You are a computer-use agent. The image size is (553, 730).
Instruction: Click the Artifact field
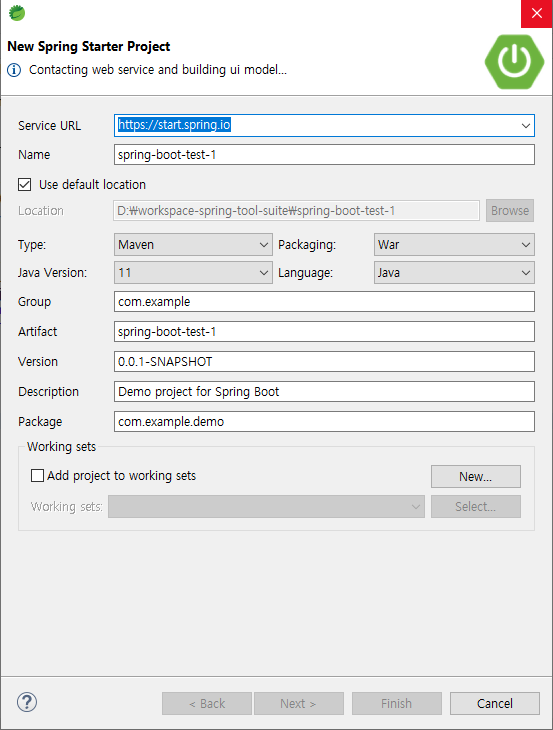[324, 331]
